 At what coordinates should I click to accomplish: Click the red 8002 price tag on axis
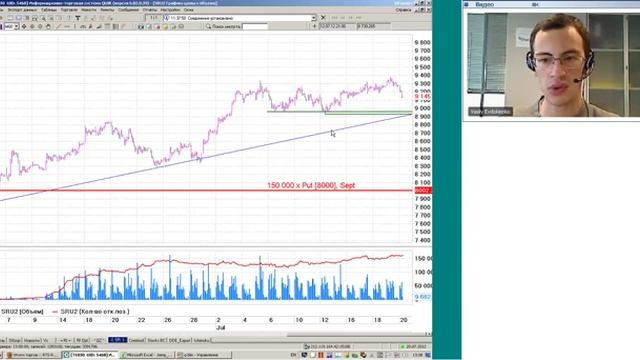tap(423, 190)
